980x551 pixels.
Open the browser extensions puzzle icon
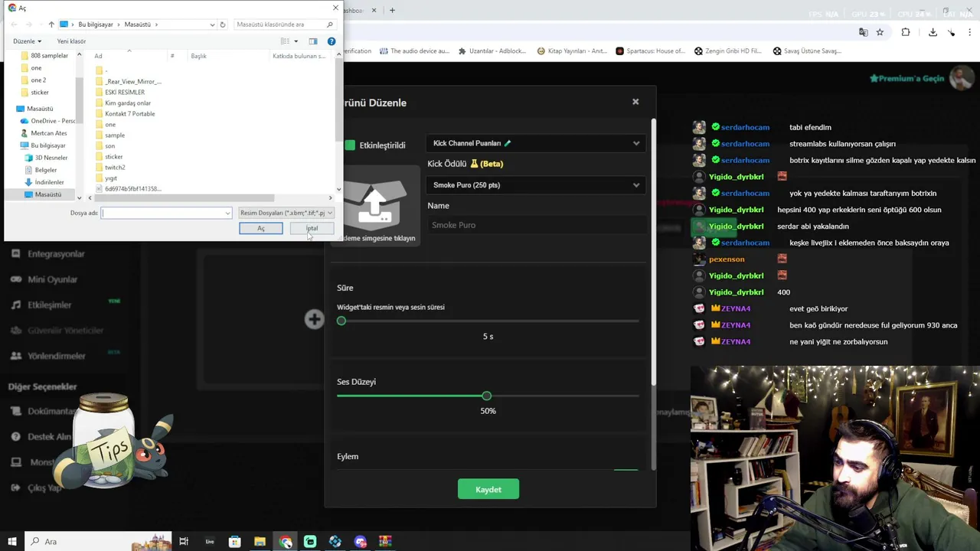(x=906, y=32)
